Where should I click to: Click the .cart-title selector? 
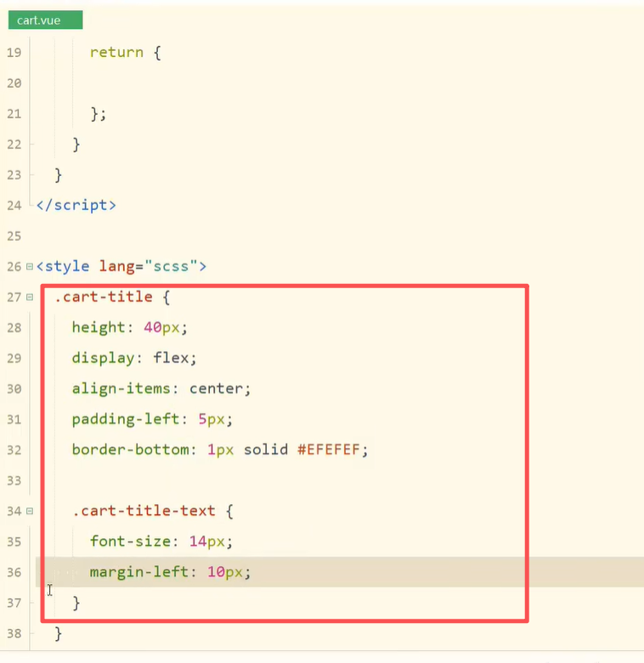104,297
